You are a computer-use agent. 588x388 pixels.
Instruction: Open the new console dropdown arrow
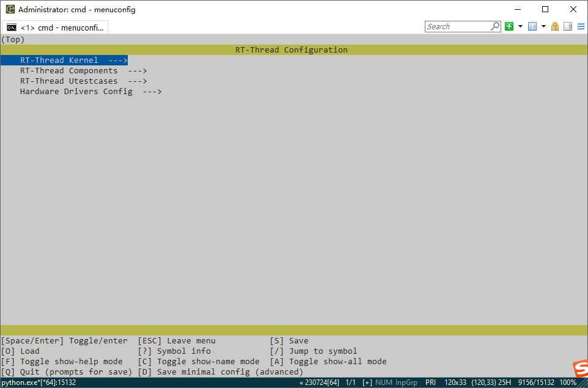(x=520, y=26)
